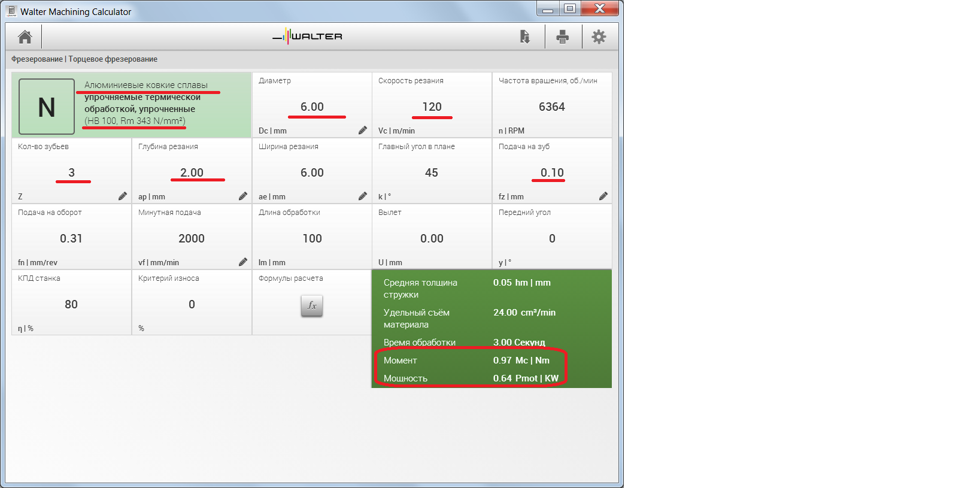
Task: Edit the Кол-во зубьев pencil icon
Action: coord(123,196)
